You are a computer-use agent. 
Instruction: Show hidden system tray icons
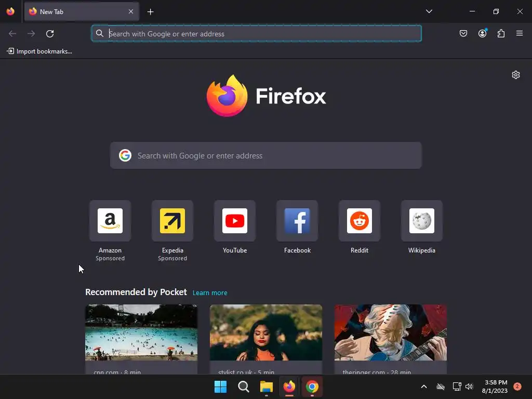pyautogui.click(x=424, y=387)
